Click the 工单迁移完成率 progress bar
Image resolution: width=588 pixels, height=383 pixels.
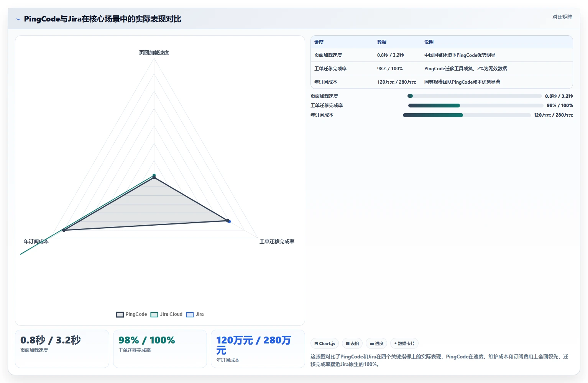(x=476, y=106)
